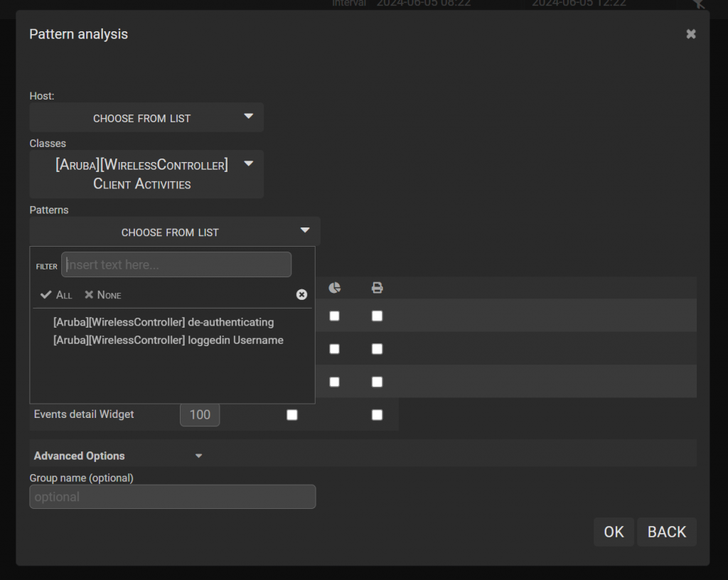Toggle Events detail Widget printer checkbox
Image resolution: width=728 pixels, height=580 pixels.
[x=377, y=415]
